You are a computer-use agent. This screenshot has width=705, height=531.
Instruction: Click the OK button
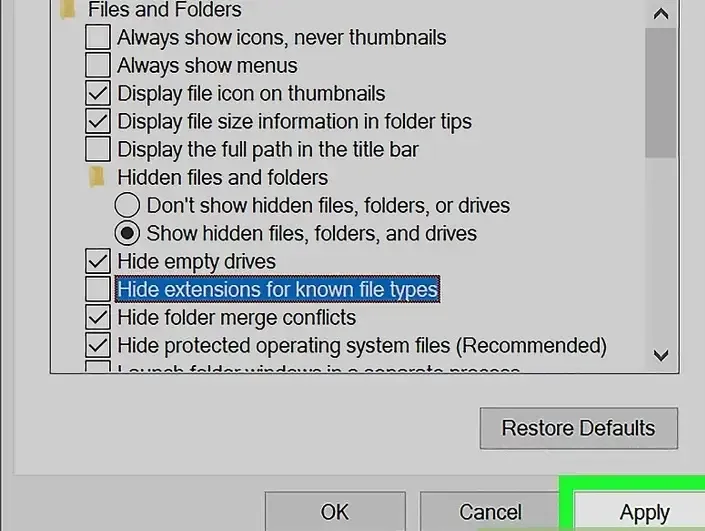335,512
